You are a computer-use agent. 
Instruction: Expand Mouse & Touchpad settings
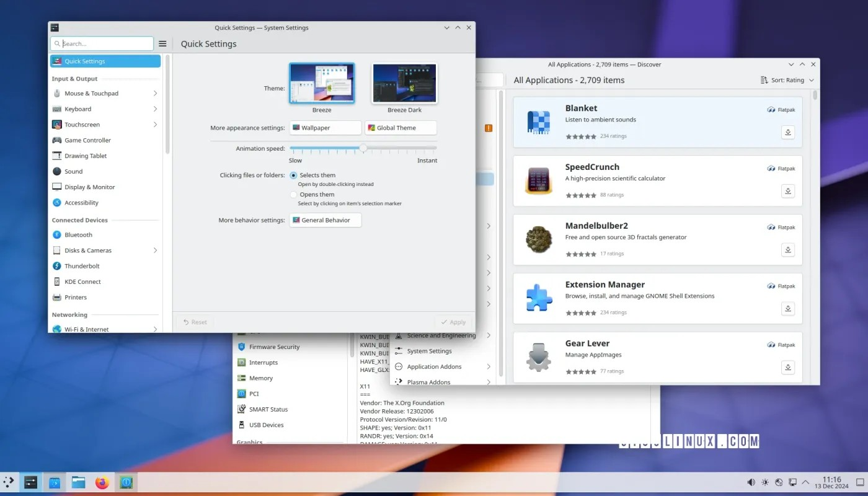tap(91, 93)
